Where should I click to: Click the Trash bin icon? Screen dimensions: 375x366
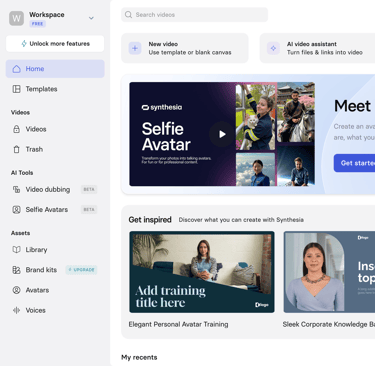[16, 149]
